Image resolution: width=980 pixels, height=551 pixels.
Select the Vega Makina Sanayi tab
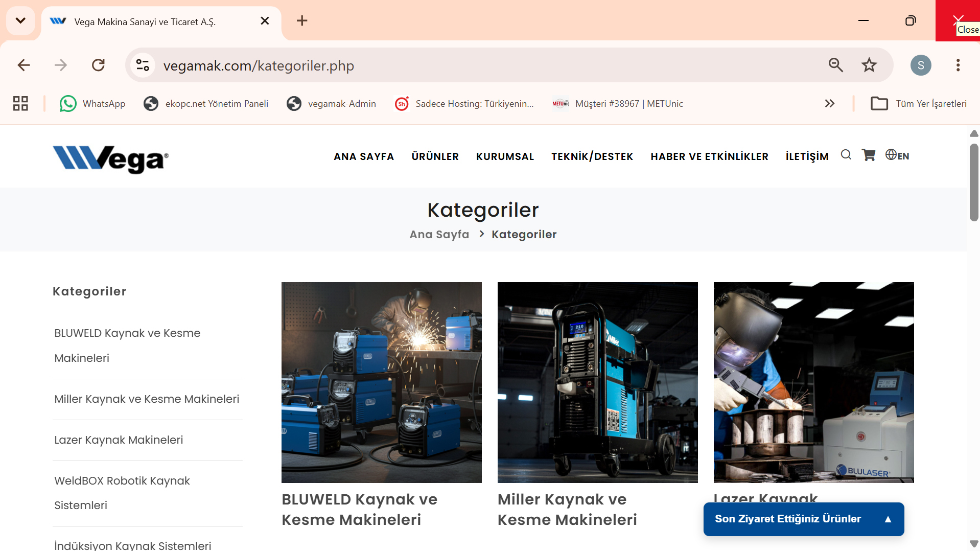[x=161, y=21]
